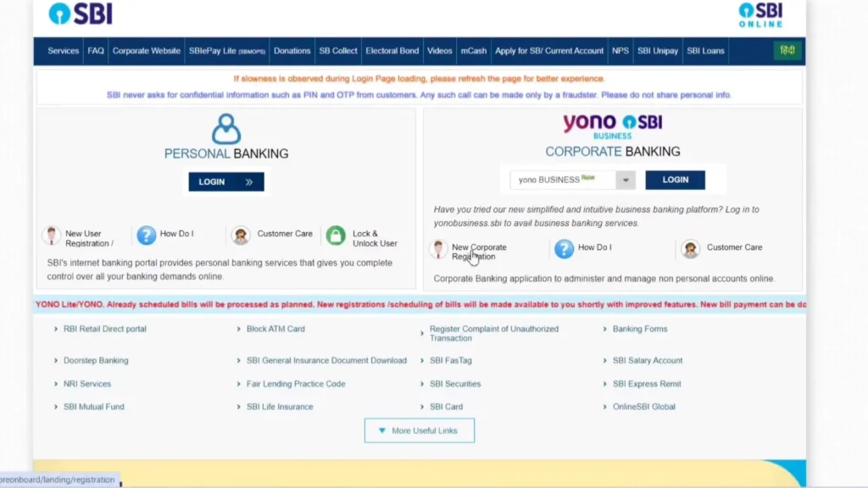
Task: Open SBI Unipay in the navigation bar
Action: [x=658, y=51]
